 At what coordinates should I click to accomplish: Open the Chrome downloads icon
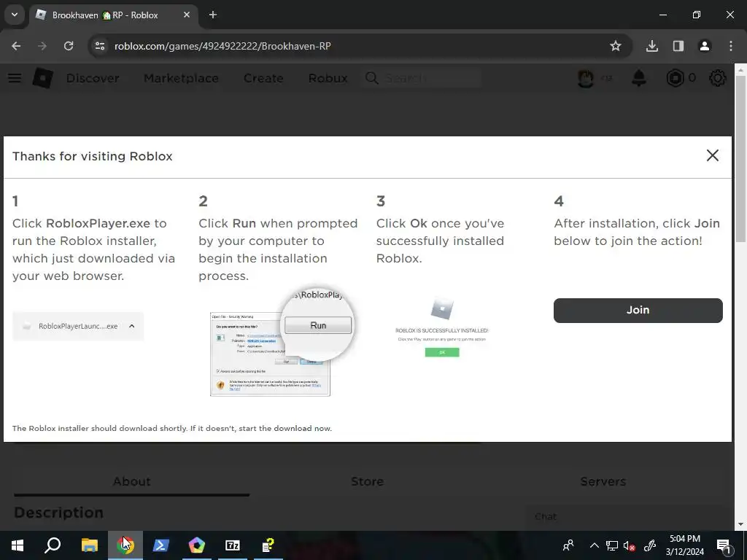[652, 46]
